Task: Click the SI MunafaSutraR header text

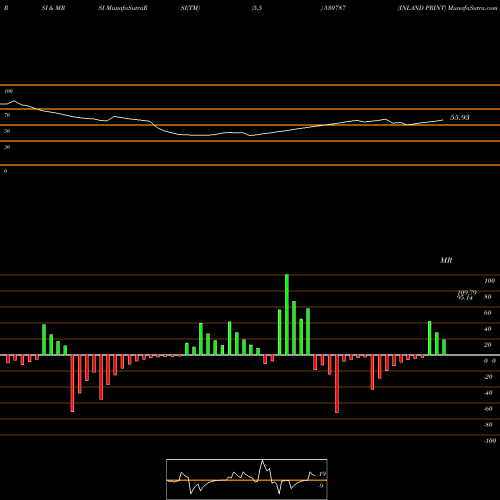Action: [123, 8]
